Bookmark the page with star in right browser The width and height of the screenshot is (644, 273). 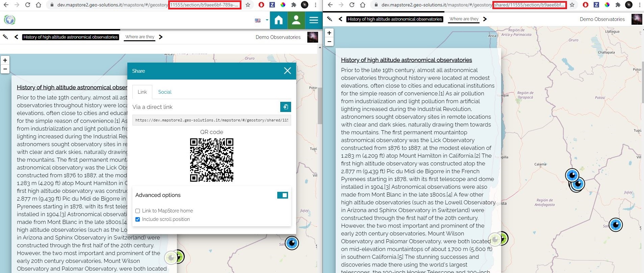572,5
